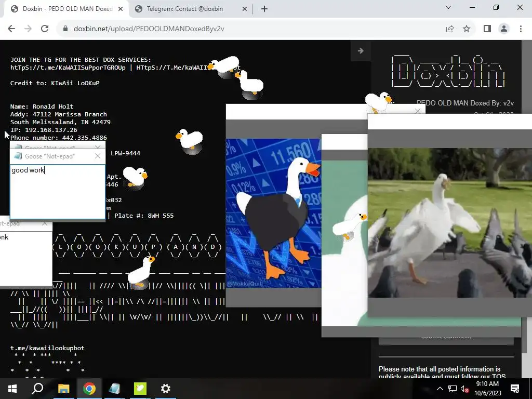Screen dimensions: 532x399
Task: Minimize the Chrome window
Action: pyautogui.click(x=472, y=7)
